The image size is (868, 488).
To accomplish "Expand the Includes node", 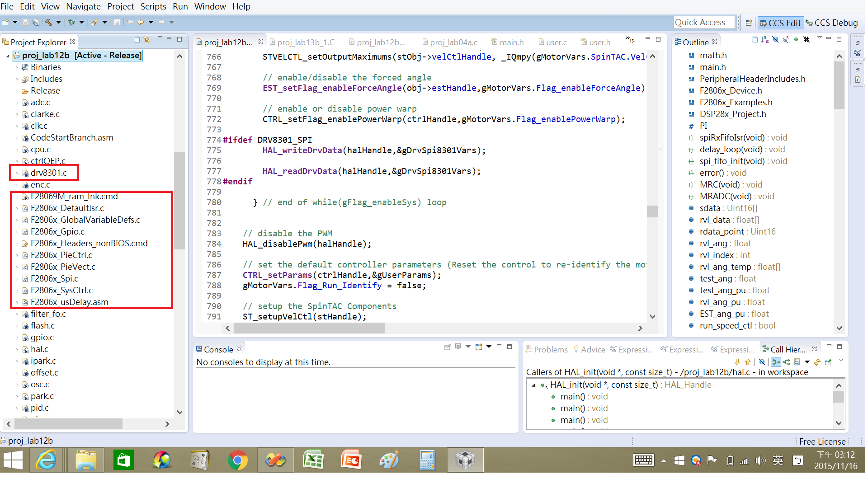I will 17,80.
